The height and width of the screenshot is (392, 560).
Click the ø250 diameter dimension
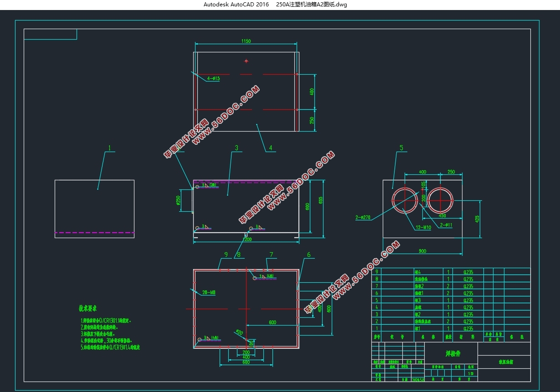[x=178, y=201]
